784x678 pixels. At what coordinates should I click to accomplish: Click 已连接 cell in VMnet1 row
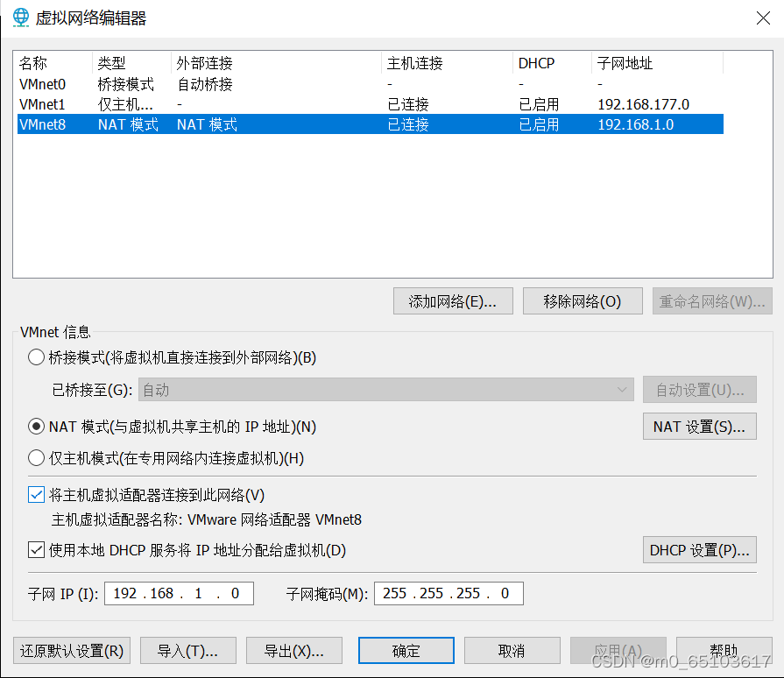pyautogui.click(x=408, y=104)
